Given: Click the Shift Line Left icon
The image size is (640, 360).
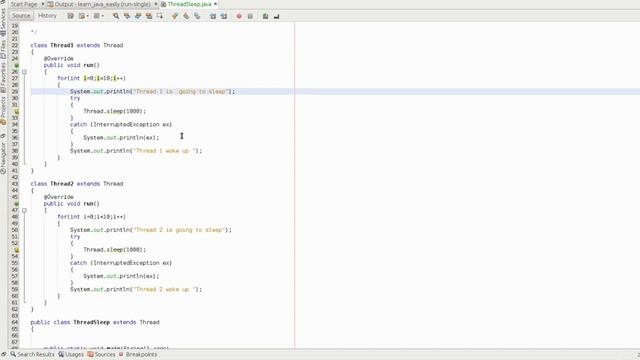Looking at the screenshot, I should pyautogui.click(x=213, y=16).
